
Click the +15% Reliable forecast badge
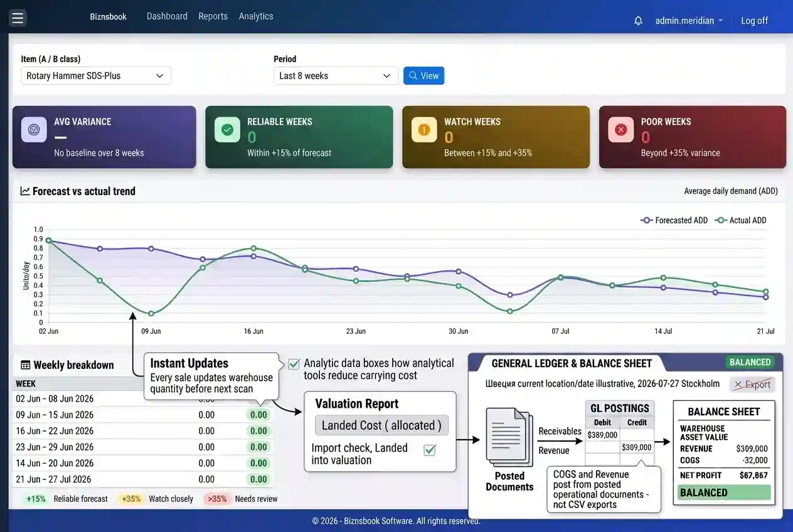click(36, 499)
